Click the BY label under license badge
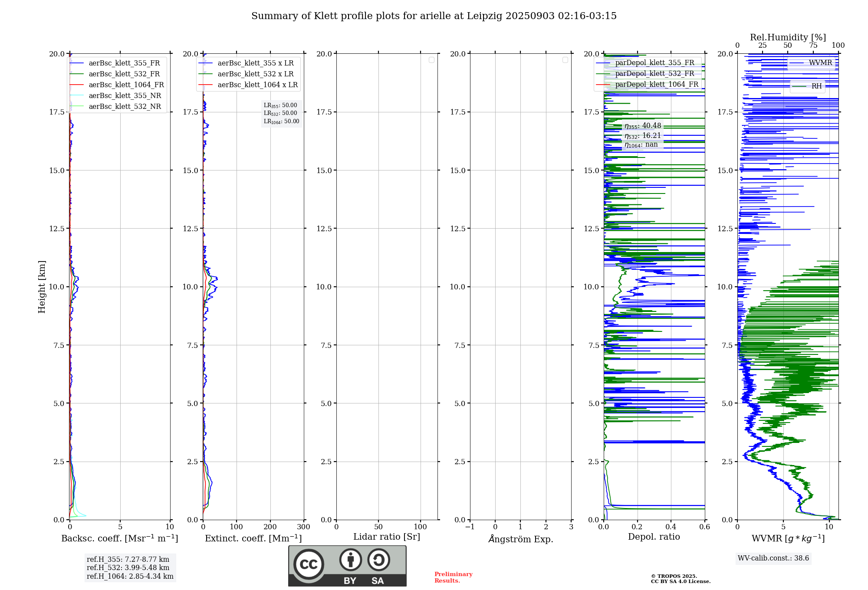868x590 pixels. [x=350, y=581]
